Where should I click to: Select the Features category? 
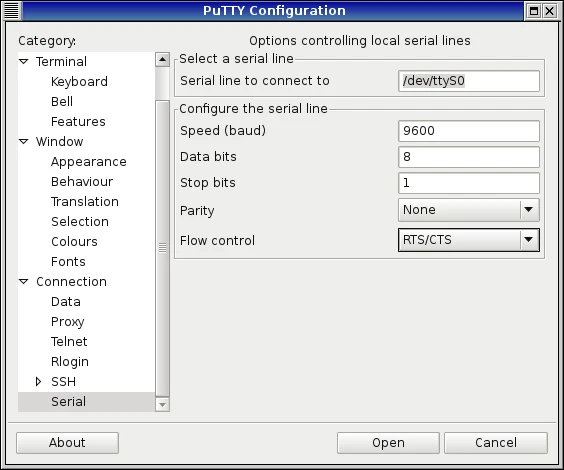click(78, 122)
